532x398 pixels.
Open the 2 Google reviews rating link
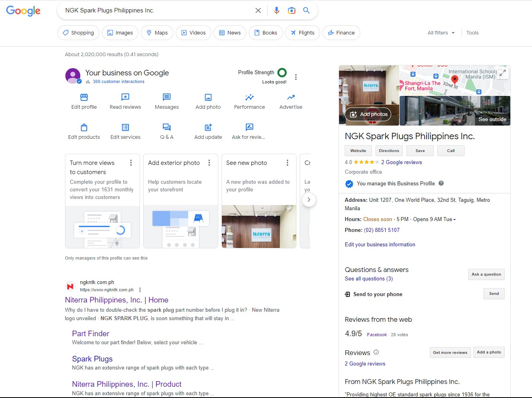click(x=402, y=162)
